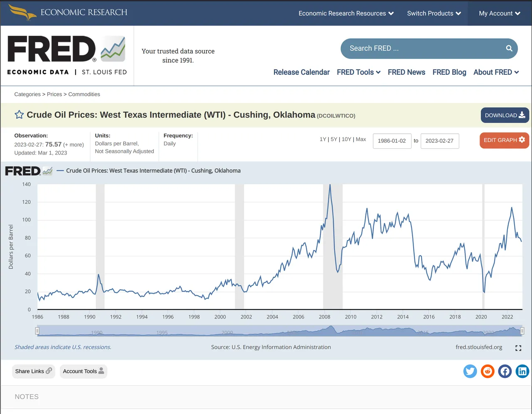Click the 2008 peak on the chart line
532x414 pixels.
point(330,185)
